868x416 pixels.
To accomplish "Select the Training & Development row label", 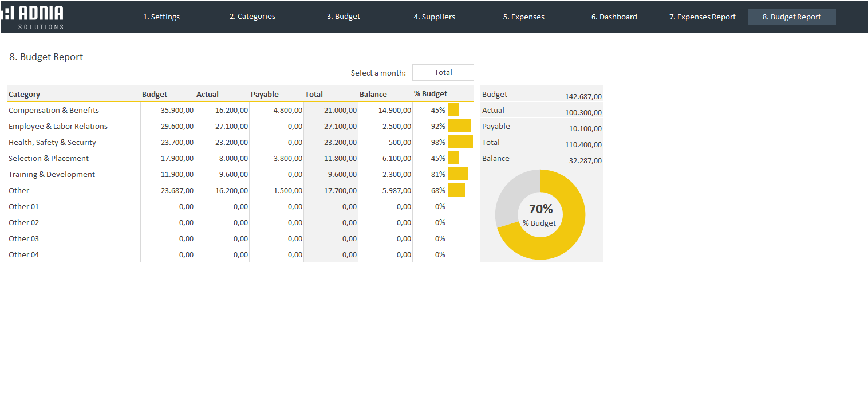I will point(52,174).
